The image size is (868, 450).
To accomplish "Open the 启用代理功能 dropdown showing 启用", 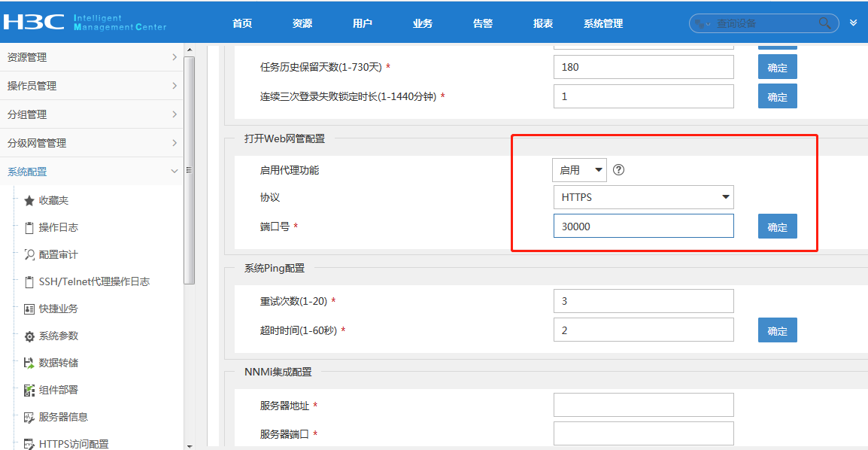I will (580, 170).
